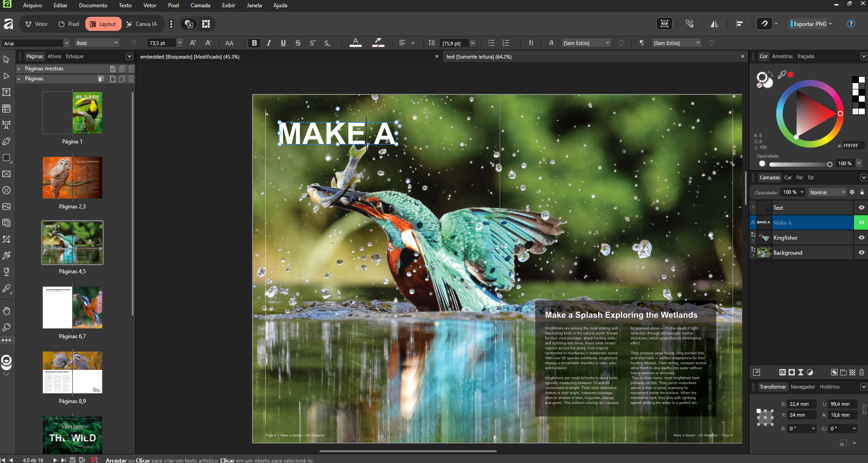Image resolution: width=868 pixels, height=463 pixels.
Task: Activate the Zoom magnifier tool
Action: click(x=6, y=327)
